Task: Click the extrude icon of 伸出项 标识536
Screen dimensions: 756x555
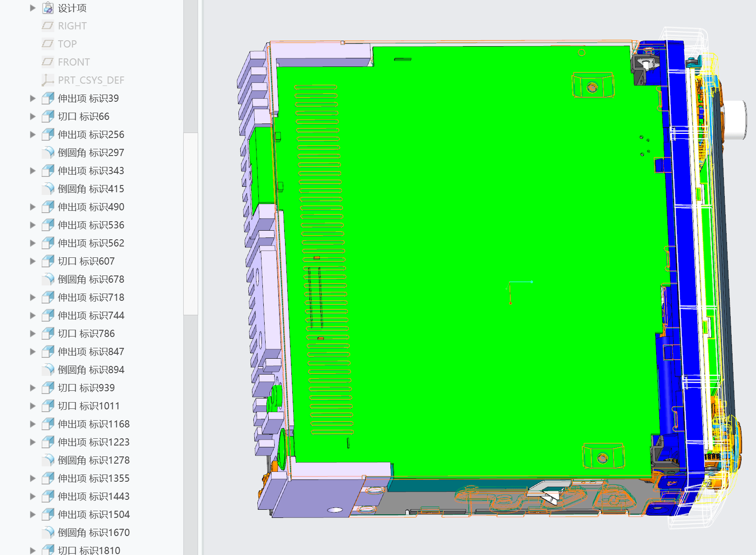Action: pos(48,225)
